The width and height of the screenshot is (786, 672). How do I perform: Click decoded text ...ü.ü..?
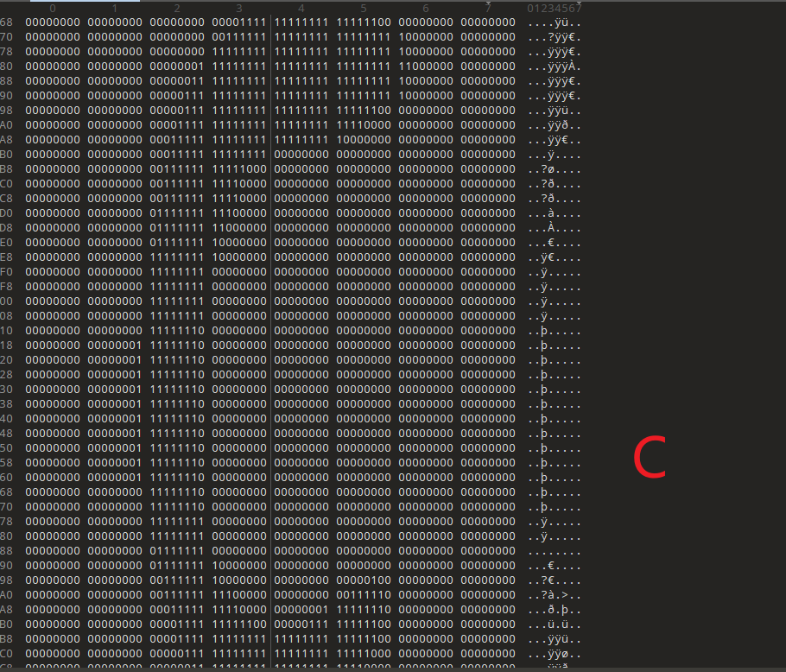coord(555,624)
